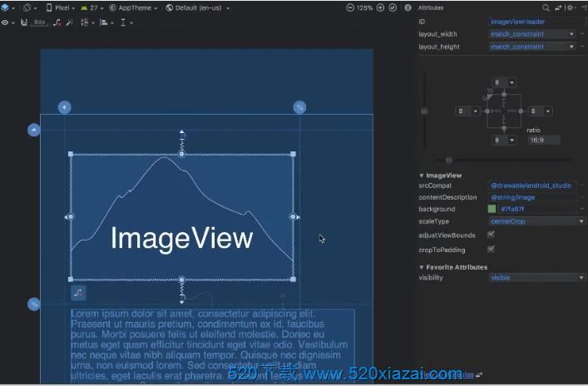588x386 pixels.
Task: Open the visibility visible dropdown
Action: (537, 278)
